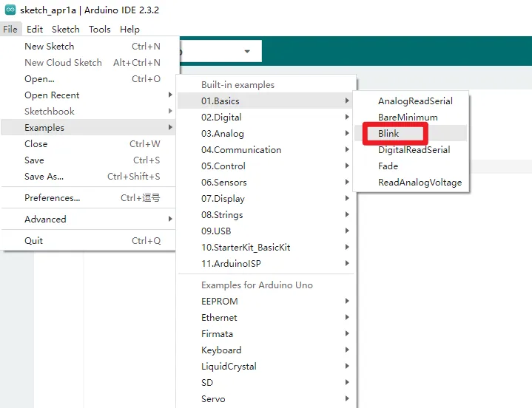Open the Blink example sketch

(389, 134)
